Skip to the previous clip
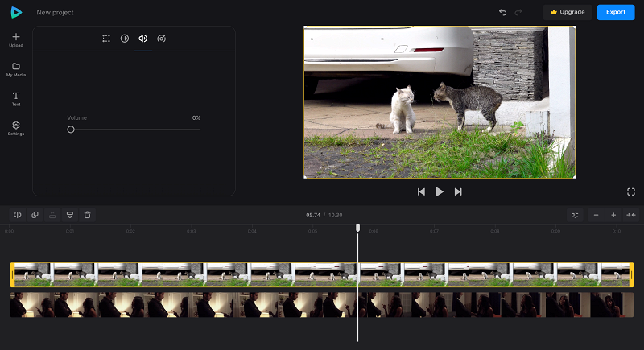The width and height of the screenshot is (644, 350). [421, 192]
